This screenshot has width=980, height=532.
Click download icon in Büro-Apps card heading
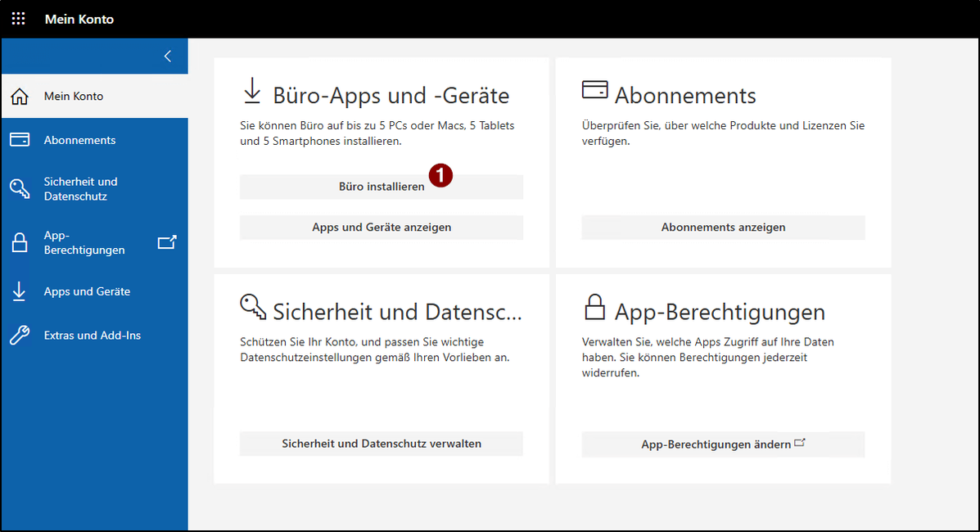pyautogui.click(x=252, y=91)
